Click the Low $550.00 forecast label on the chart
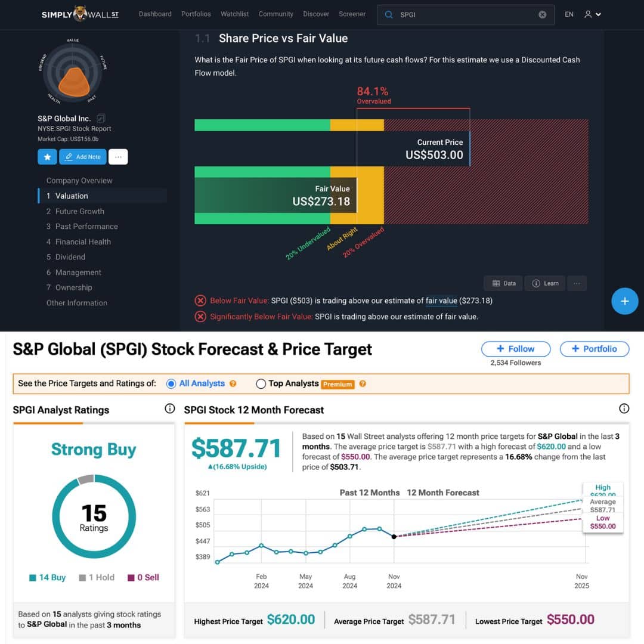The width and height of the screenshot is (644, 644). click(x=602, y=522)
